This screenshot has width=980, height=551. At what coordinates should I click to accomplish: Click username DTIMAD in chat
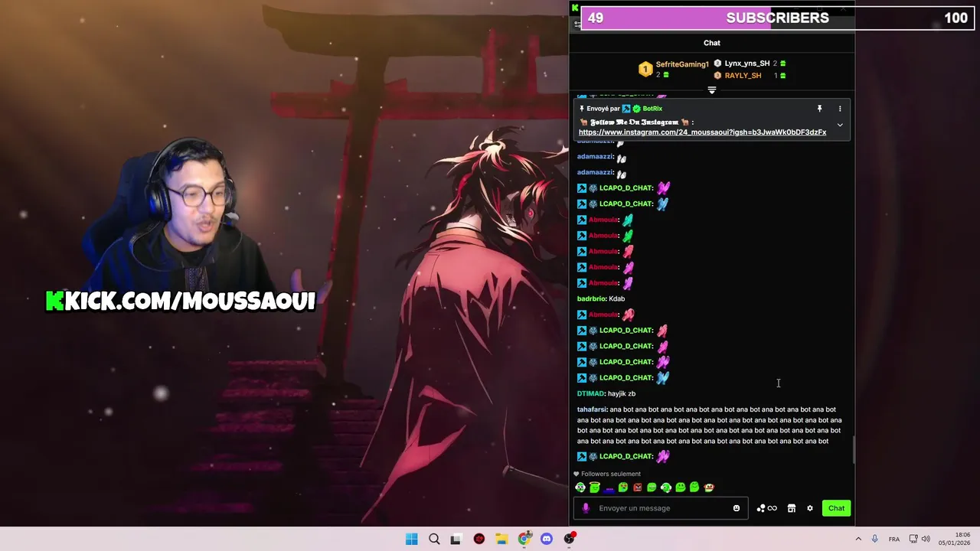(591, 393)
